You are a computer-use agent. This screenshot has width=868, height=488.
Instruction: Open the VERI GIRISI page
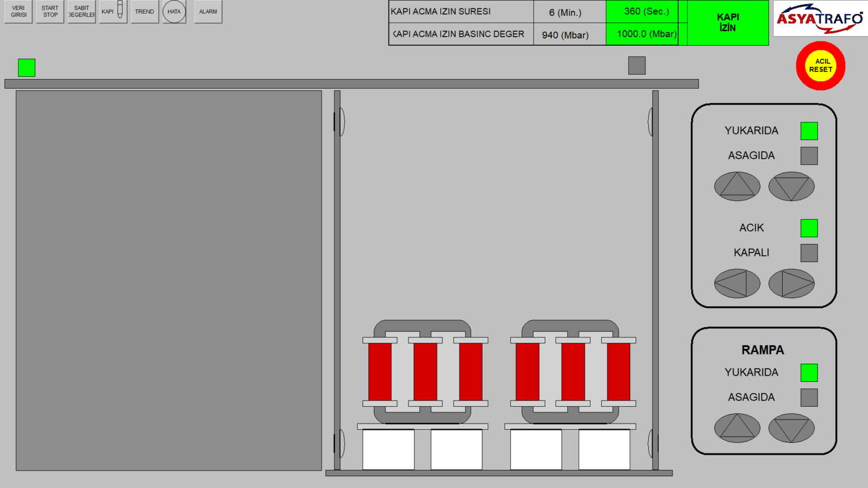(19, 12)
